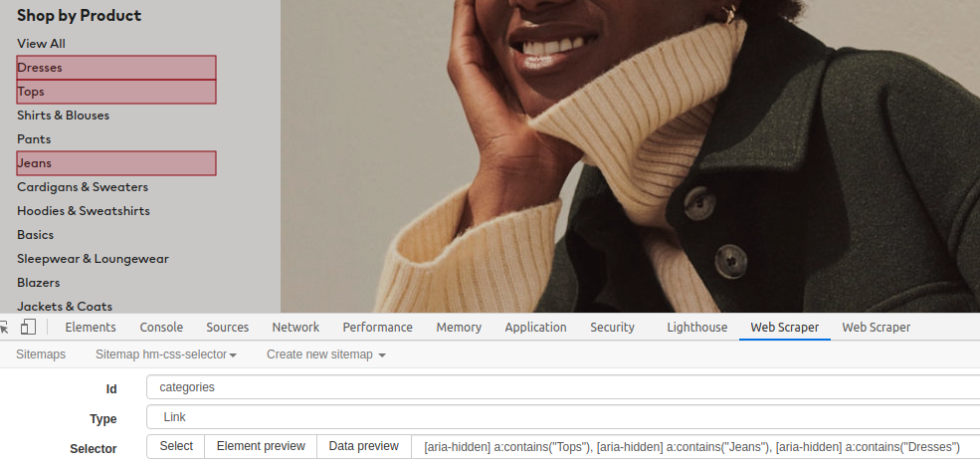Select the View All link
Viewport: 980px width, 470px height.
41,44
